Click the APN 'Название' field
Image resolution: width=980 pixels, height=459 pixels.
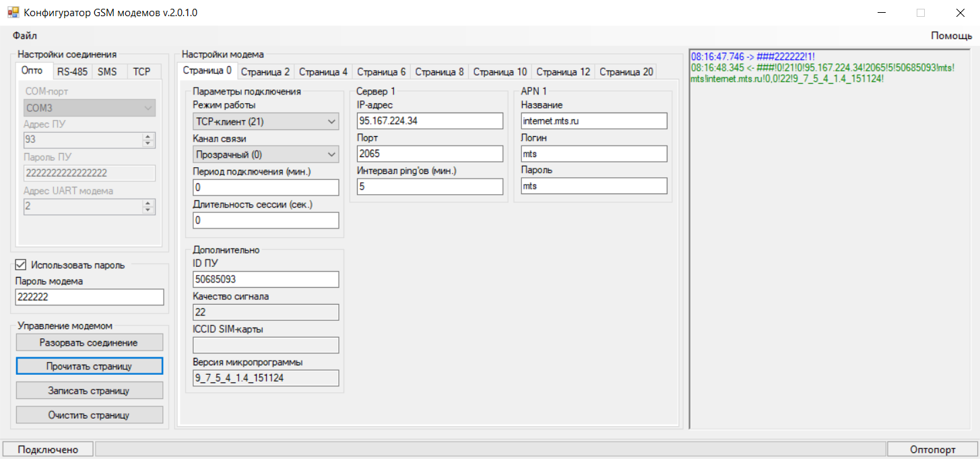593,121
